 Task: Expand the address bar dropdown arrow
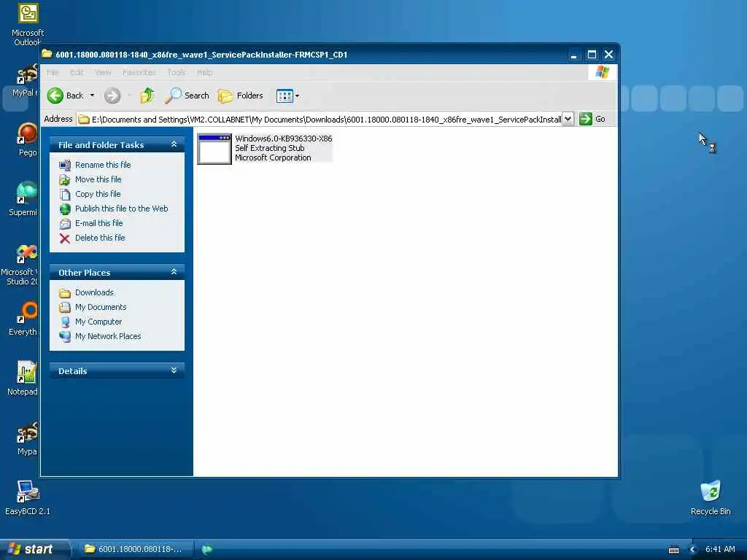click(568, 119)
